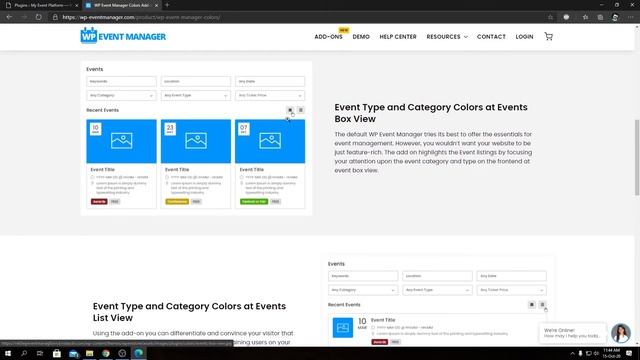
Task: Click the page vertical scrollbar thumb
Action: [637, 157]
